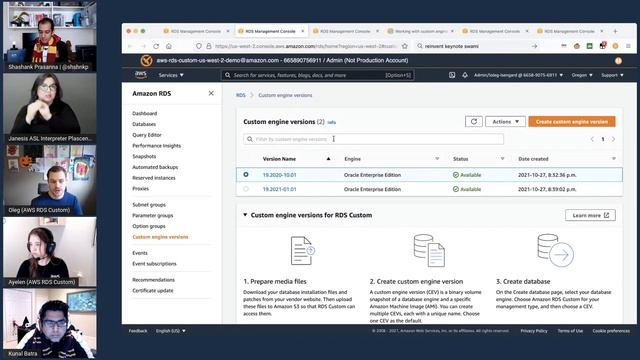
Task: Open new browser tab with plus icon
Action: click(615, 31)
